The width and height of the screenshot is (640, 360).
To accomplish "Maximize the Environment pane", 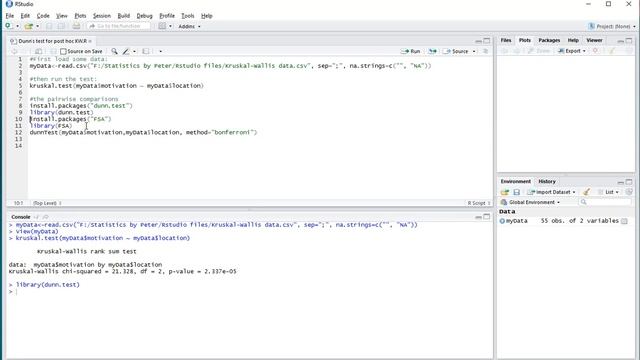I will (x=629, y=182).
